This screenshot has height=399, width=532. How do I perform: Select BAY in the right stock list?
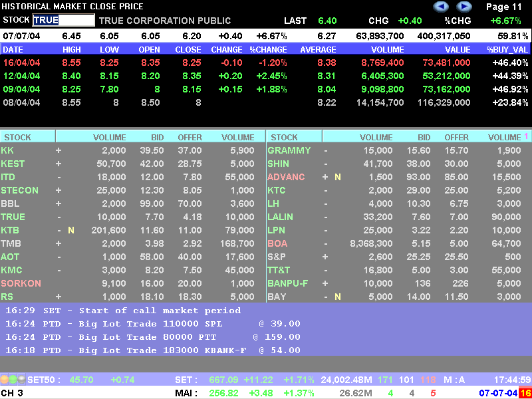point(277,297)
